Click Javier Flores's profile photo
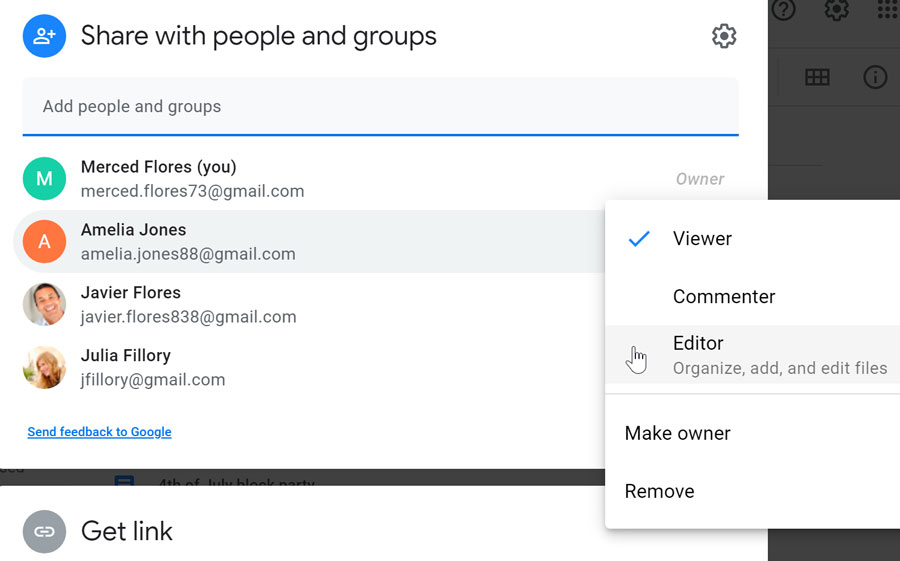The image size is (900, 561). pyautogui.click(x=44, y=304)
